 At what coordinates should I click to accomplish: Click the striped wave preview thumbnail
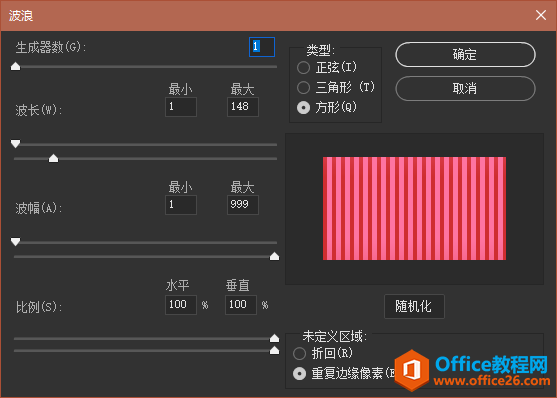[x=414, y=208]
